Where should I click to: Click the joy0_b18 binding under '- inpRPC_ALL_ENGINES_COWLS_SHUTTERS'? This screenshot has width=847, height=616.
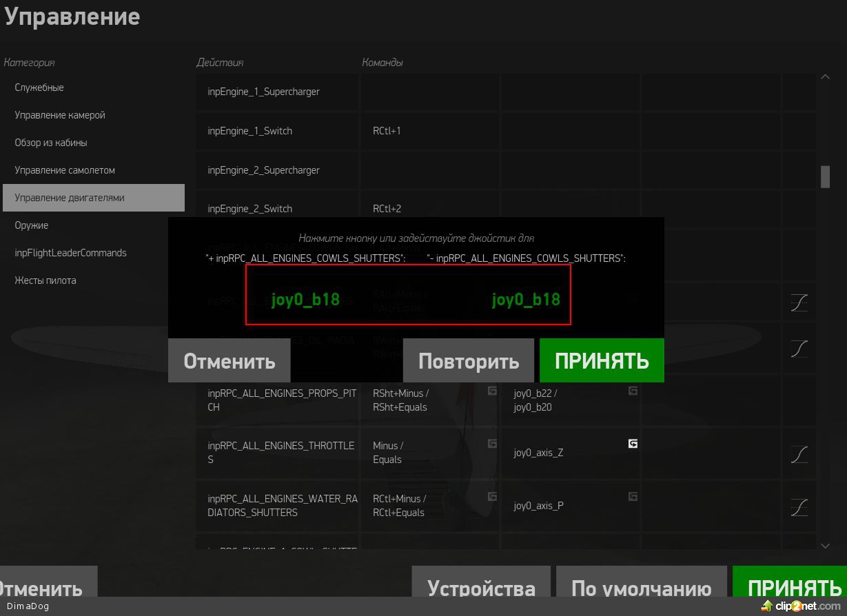pyautogui.click(x=526, y=300)
